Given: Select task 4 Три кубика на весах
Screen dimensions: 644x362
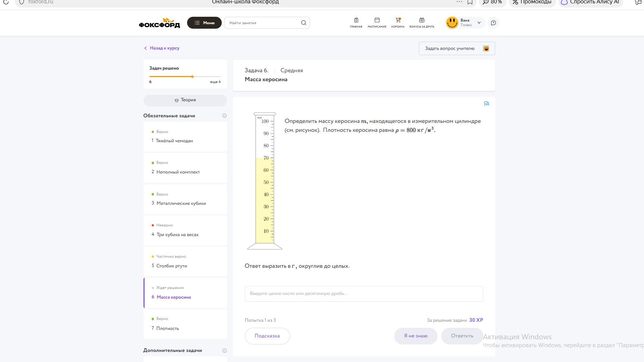Looking at the screenshot, I should pyautogui.click(x=185, y=230).
